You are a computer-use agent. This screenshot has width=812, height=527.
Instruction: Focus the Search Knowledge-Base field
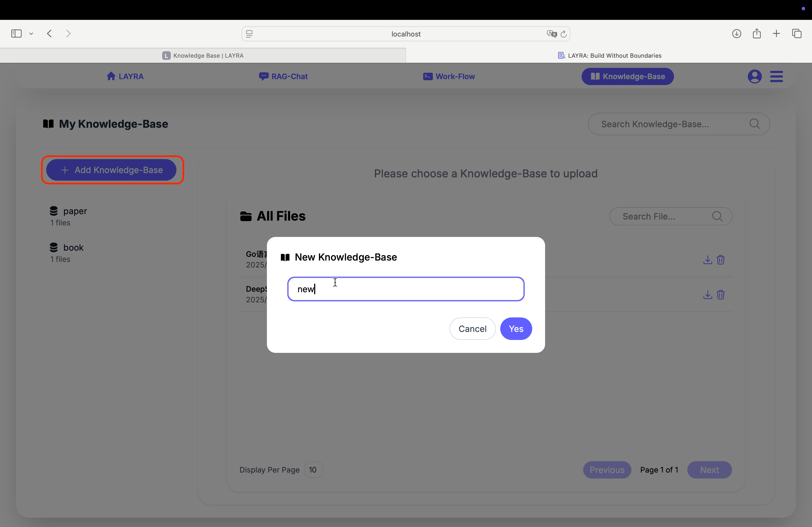point(679,124)
